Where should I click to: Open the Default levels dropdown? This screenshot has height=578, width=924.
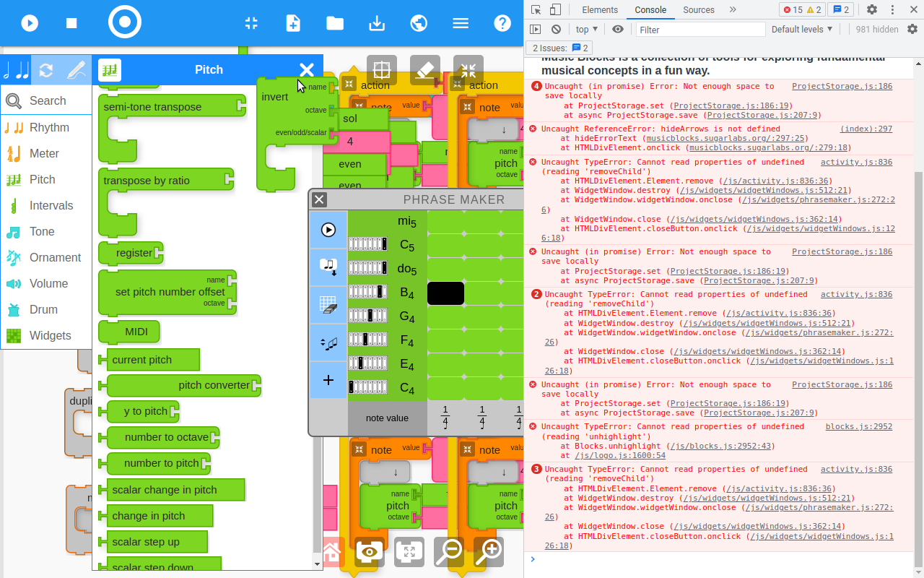tap(801, 29)
